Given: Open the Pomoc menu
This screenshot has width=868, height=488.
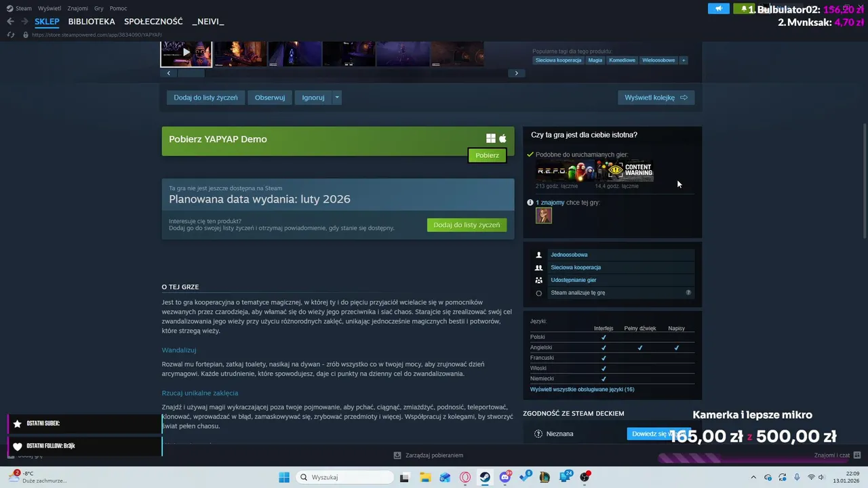Looking at the screenshot, I should [x=118, y=8].
